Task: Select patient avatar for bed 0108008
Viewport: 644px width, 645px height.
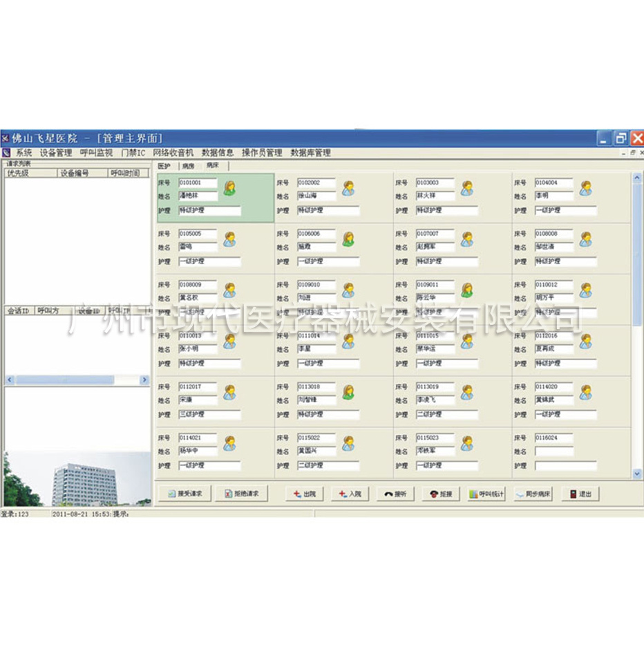Action: tap(586, 239)
